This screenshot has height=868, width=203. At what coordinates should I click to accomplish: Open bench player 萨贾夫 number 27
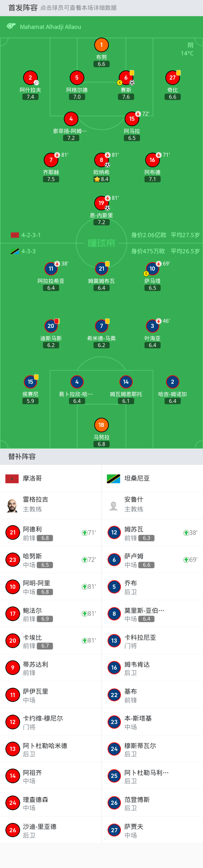point(152,830)
